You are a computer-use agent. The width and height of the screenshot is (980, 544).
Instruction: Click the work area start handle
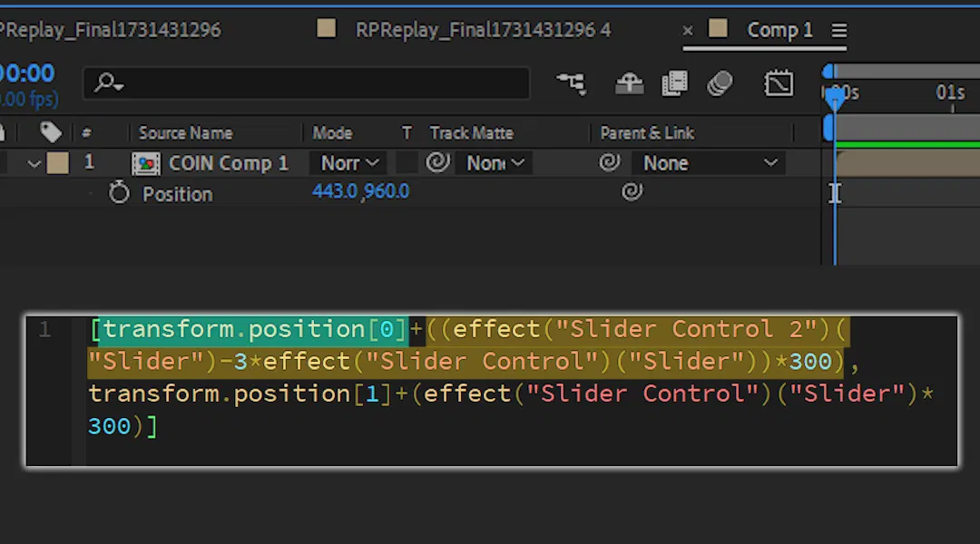[x=828, y=128]
